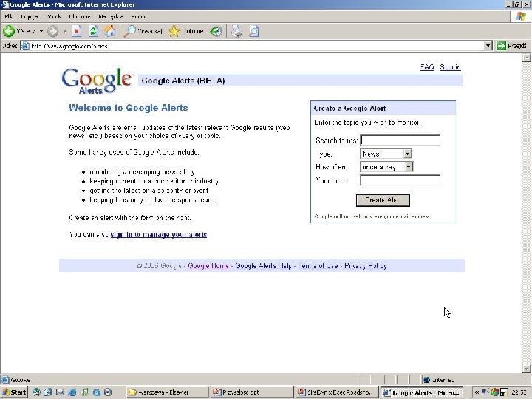Open the Narzędzia menu
532x399 pixels.
click(x=111, y=16)
